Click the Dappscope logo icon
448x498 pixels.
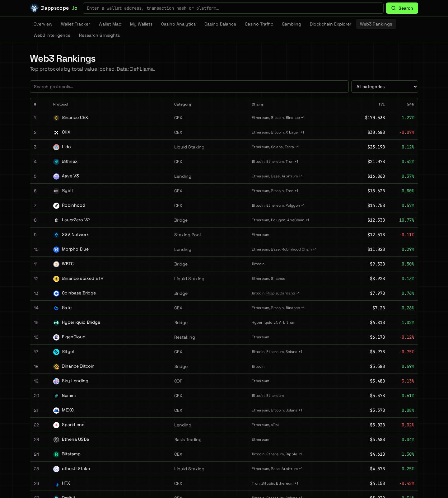34,8
